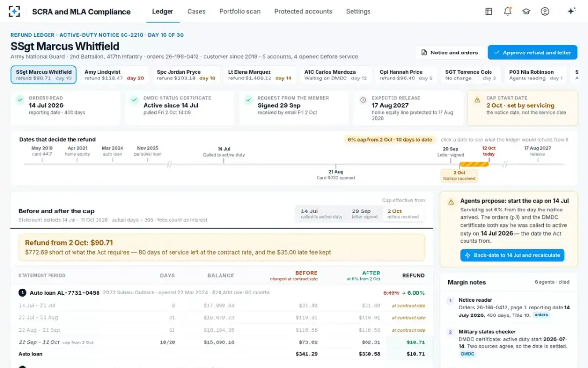This screenshot has width=588, height=368.
Task: Click the orders citation tag
Action: coord(541,315)
